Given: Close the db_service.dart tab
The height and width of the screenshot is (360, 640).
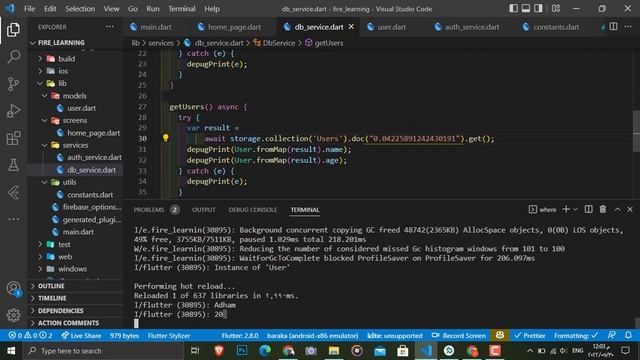Looking at the screenshot, I should [x=351, y=27].
